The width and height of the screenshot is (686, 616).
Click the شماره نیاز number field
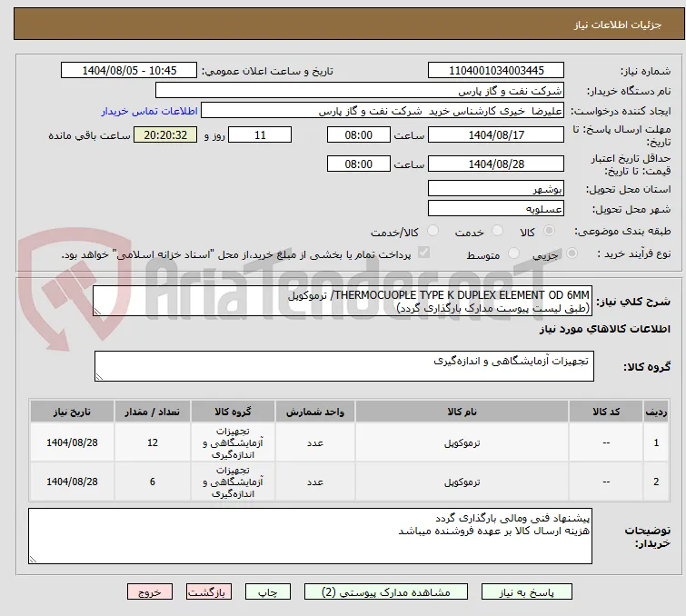496,71
